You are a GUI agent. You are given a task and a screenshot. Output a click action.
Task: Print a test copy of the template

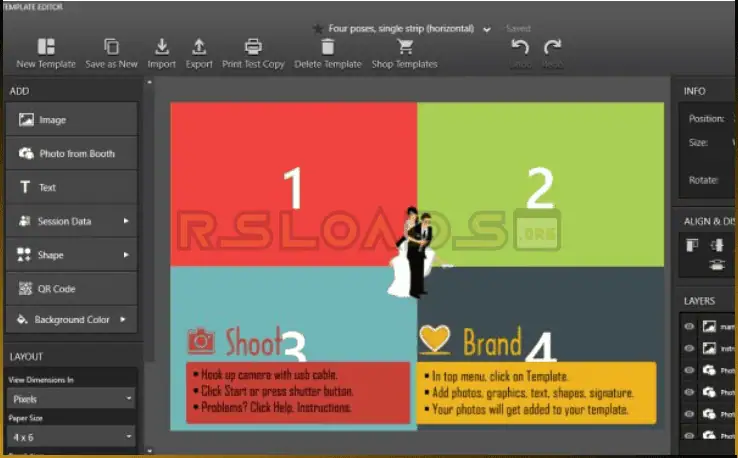click(253, 47)
